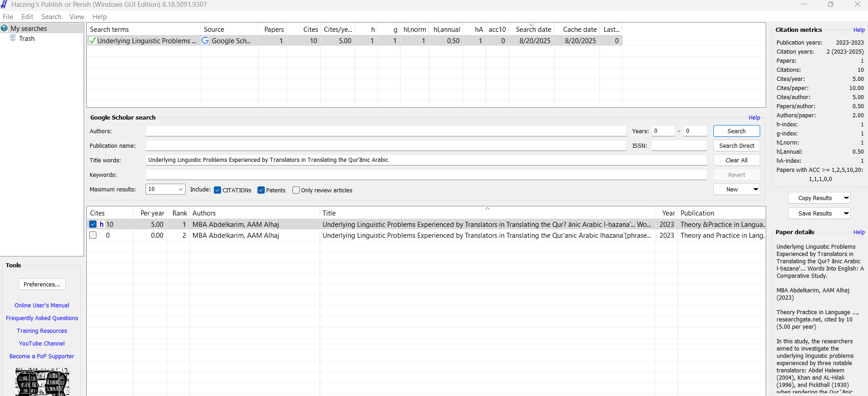The height and width of the screenshot is (396, 868).
Task: Click into the Authors input field
Action: [x=385, y=131]
